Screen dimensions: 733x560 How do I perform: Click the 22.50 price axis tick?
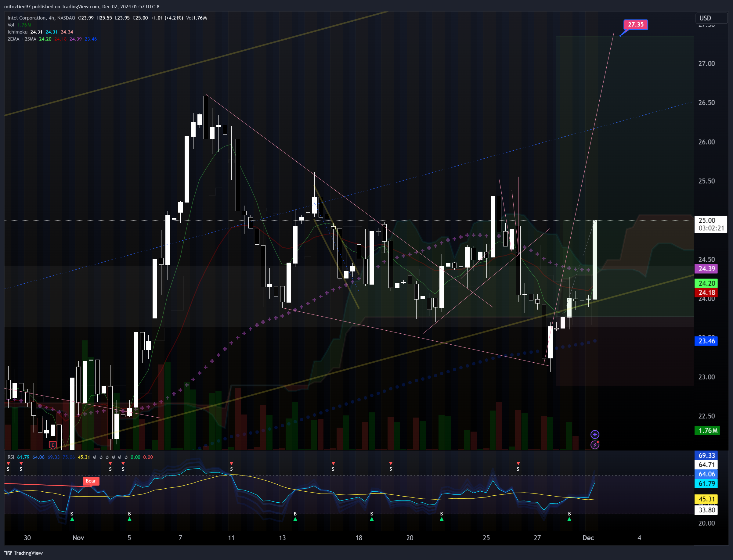coord(707,416)
